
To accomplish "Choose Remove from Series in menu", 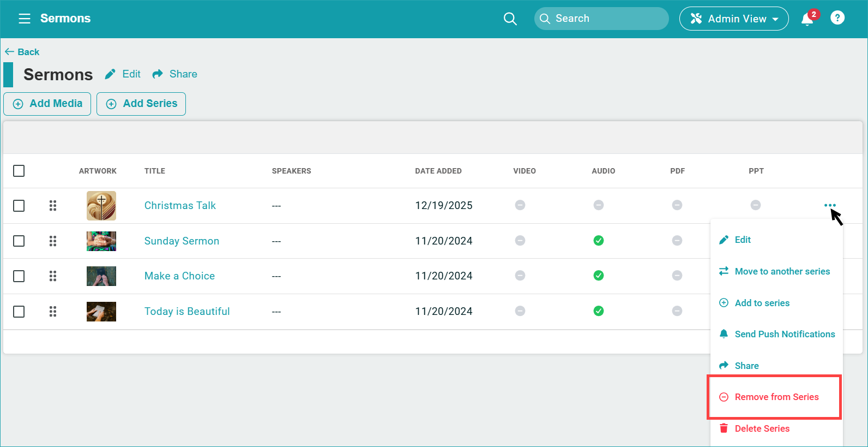I will tap(776, 397).
